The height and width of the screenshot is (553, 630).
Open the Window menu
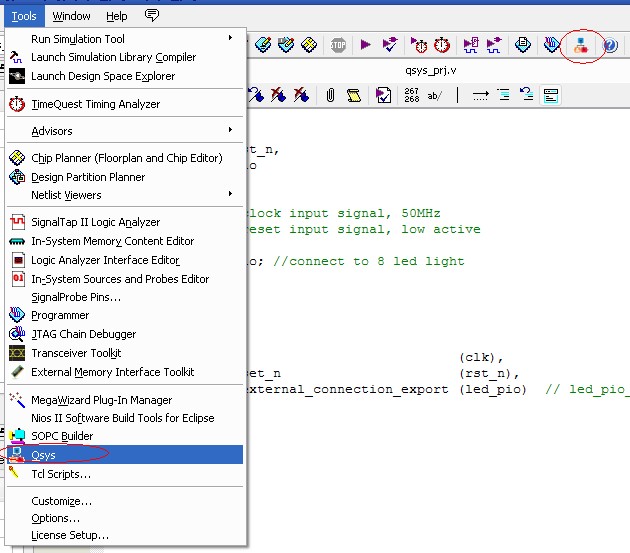[72, 16]
